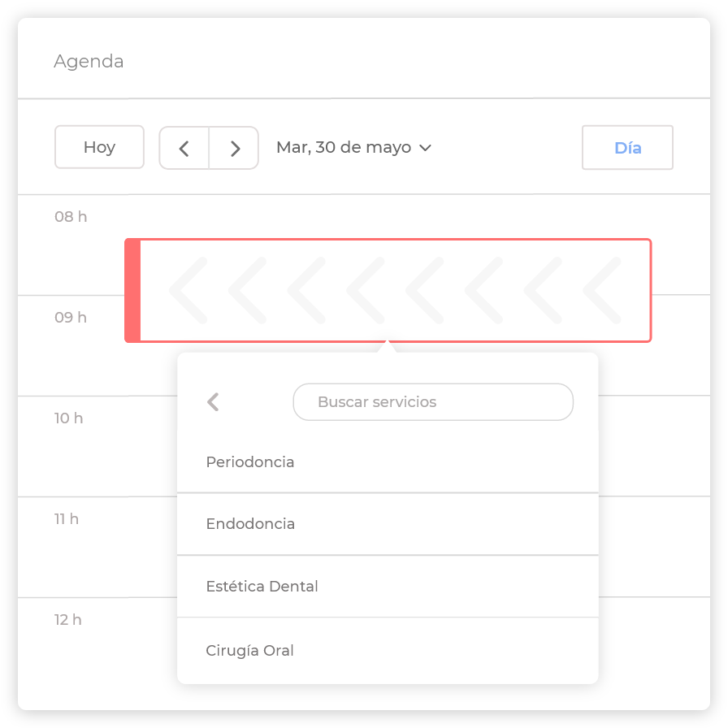Expand the date dropdown chevron
The image size is (728, 728).
[425, 148]
